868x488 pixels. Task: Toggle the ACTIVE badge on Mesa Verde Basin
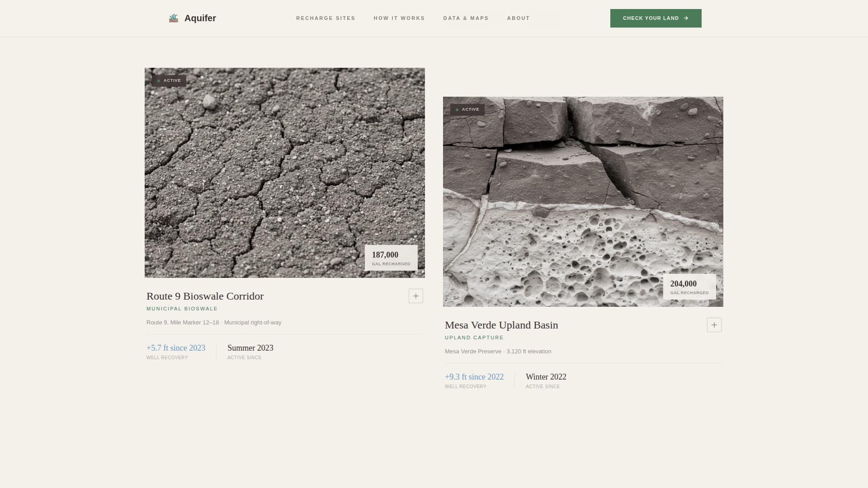[467, 109]
